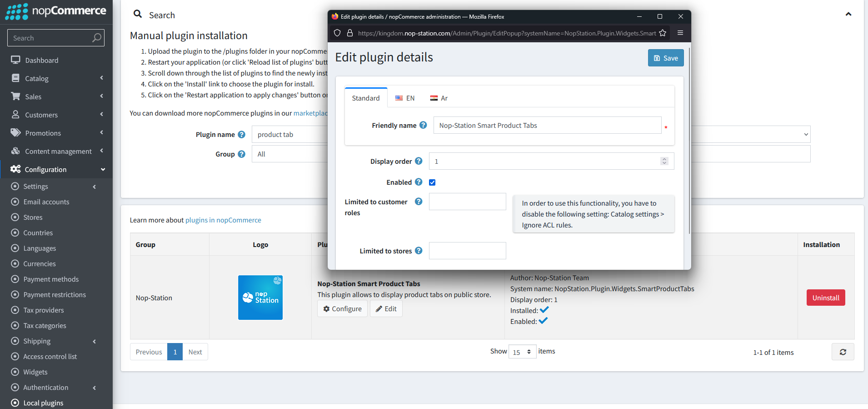Click the Display order spinner arrows
868x409 pixels.
pyautogui.click(x=664, y=161)
